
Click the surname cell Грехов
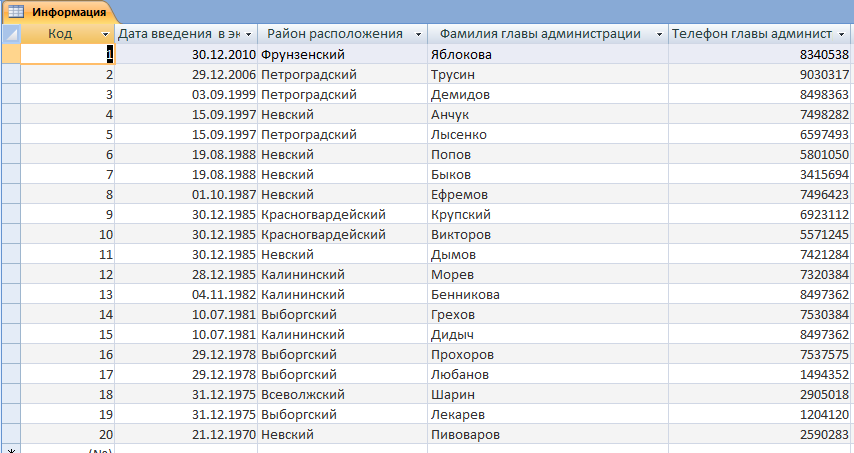[548, 314]
